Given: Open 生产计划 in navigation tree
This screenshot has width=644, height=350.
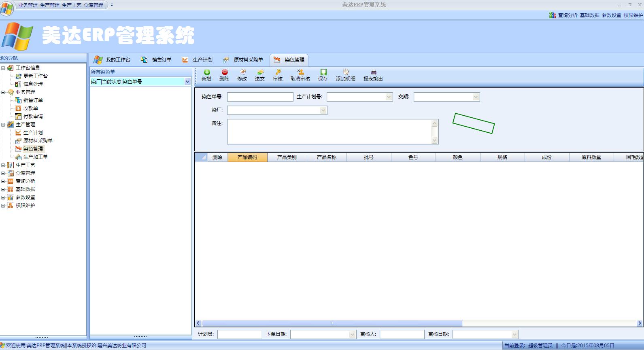Looking at the screenshot, I should click(33, 133).
